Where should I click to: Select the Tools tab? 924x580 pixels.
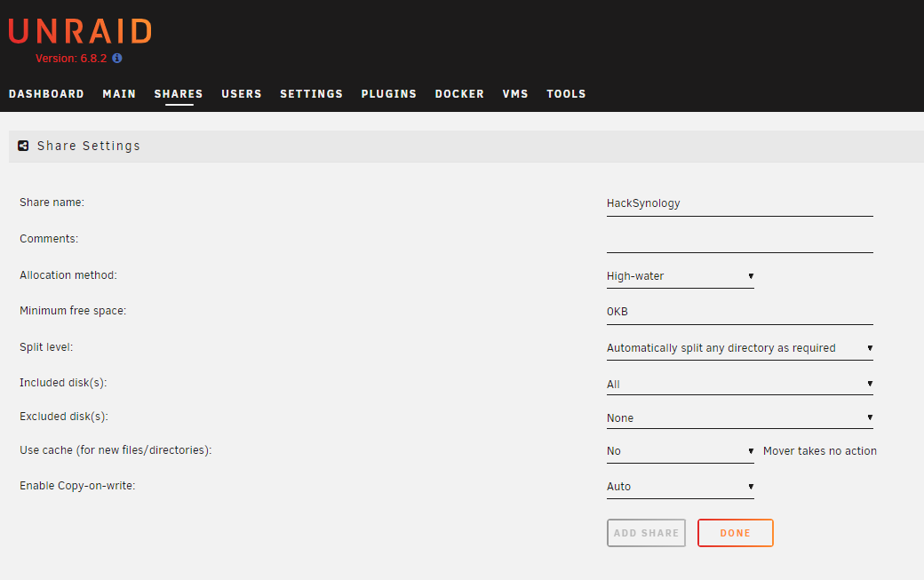pos(566,94)
